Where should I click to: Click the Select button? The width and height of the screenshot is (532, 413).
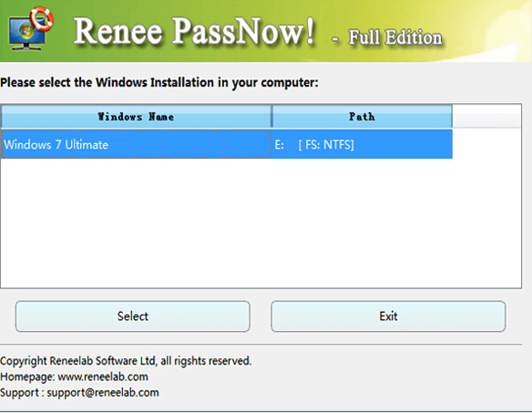point(133,316)
